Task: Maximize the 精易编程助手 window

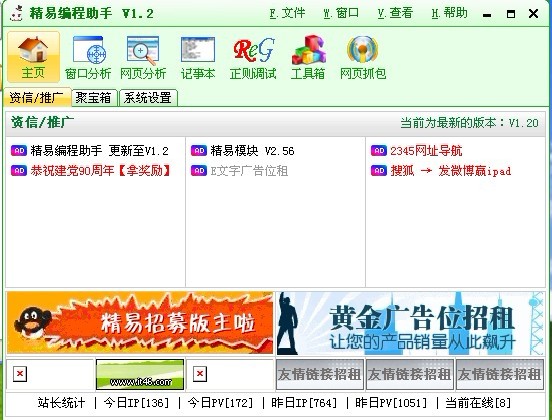Action: (510, 14)
